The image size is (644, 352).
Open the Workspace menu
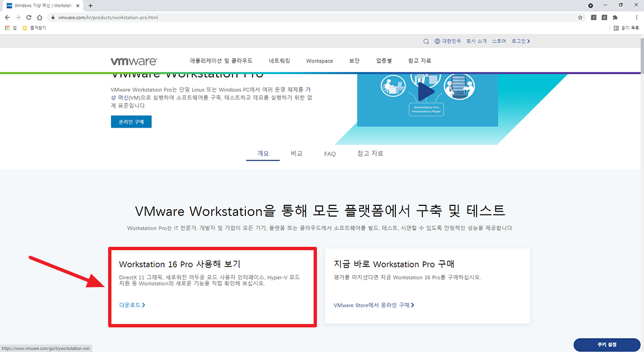320,60
